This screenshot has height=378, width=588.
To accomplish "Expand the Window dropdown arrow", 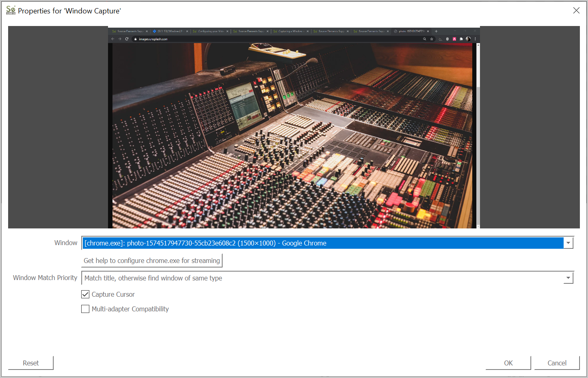I will point(568,243).
